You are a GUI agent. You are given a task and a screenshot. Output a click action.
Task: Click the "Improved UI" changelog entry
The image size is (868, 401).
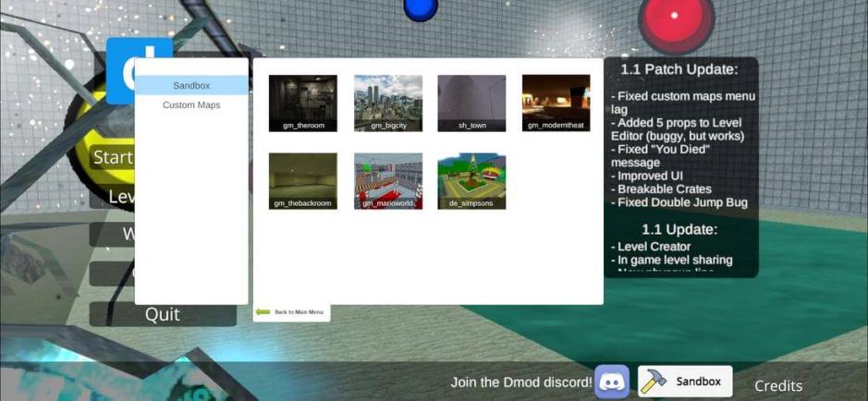point(646,176)
